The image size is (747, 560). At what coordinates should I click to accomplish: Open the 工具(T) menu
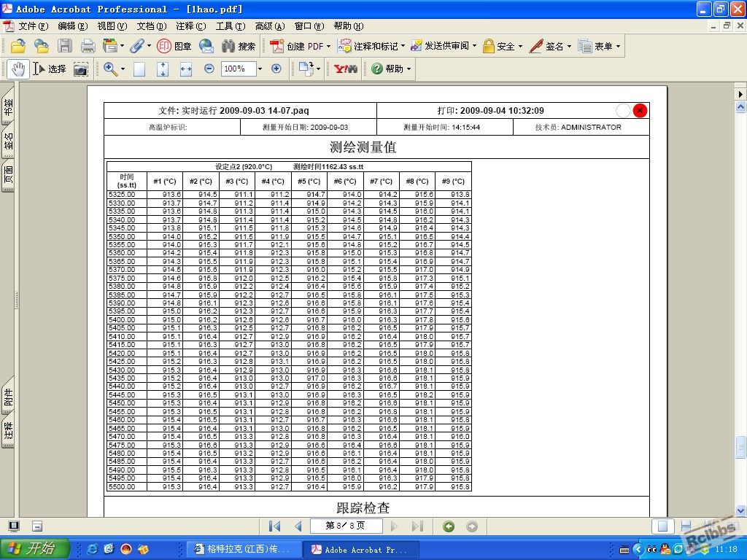pyautogui.click(x=231, y=26)
